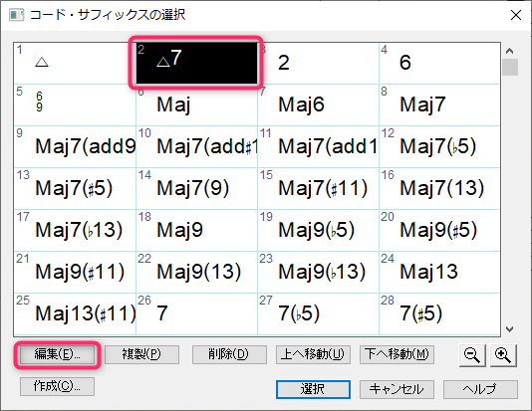Open help with the ヘルプ button
The height and width of the screenshot is (411, 532).
480,389
